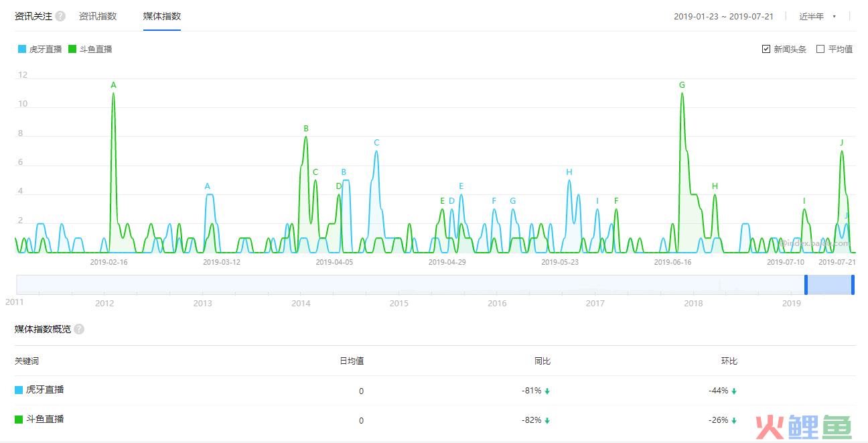Click green news marker C on the chart
Viewport: 868px width, 443px height.
pos(315,172)
